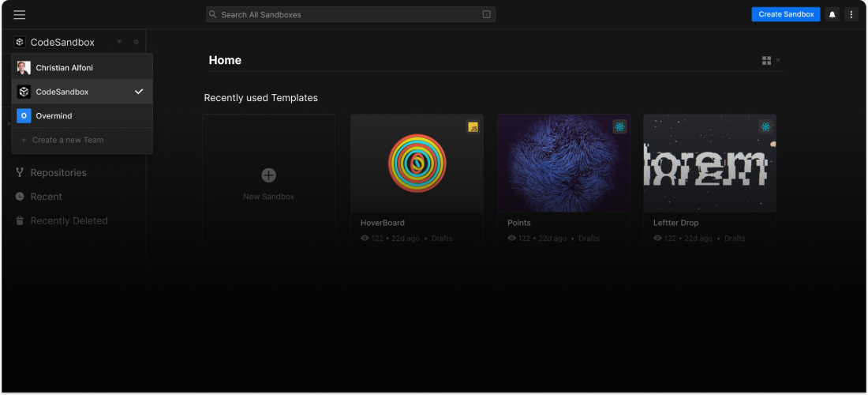Screen dimensions: 868x395
Task: Click the Repositories fork icon
Action: coord(20,172)
